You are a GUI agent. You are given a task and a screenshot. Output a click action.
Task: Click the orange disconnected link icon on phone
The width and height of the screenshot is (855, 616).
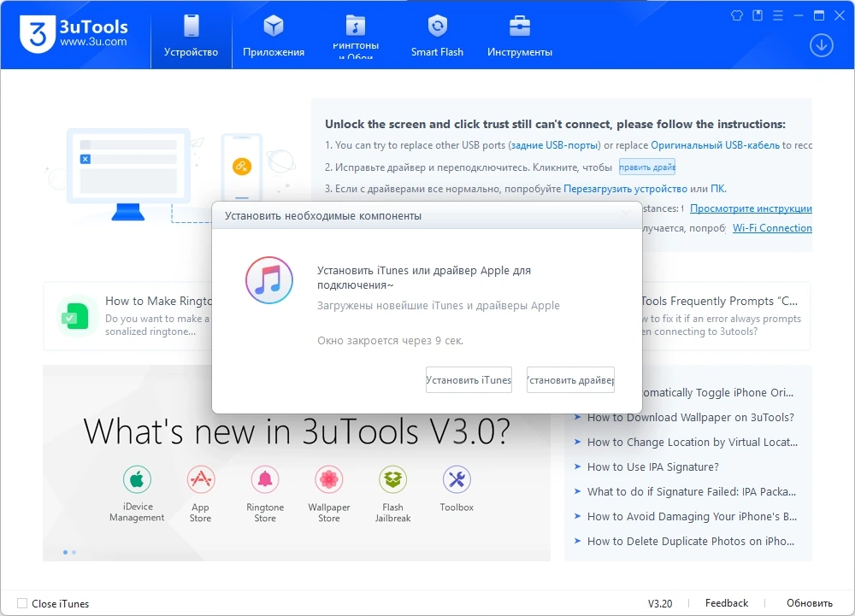[x=242, y=166]
